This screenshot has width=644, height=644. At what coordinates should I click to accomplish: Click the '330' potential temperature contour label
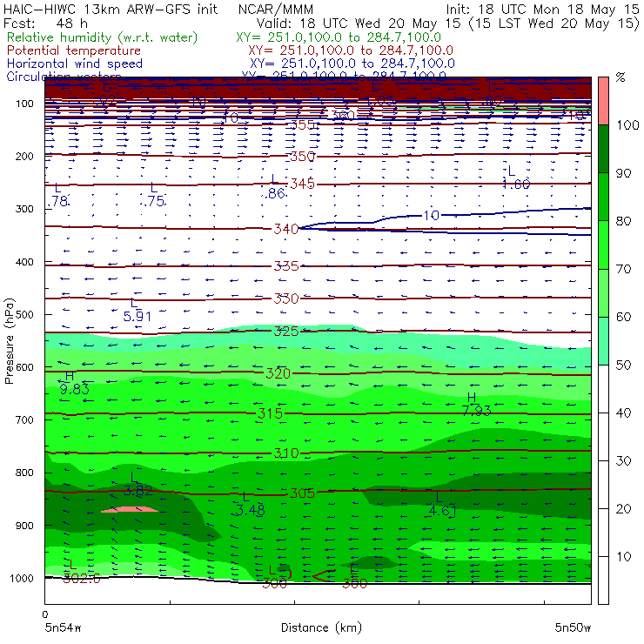point(286,299)
